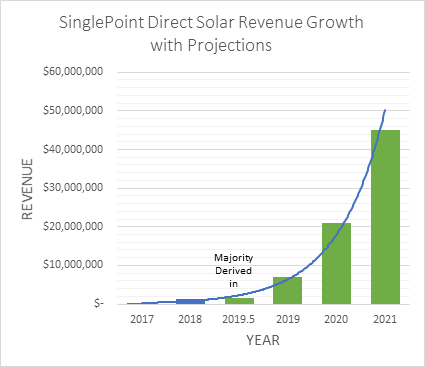Select the YEAR horizontal axis title
425x367 pixels.
[x=263, y=340]
